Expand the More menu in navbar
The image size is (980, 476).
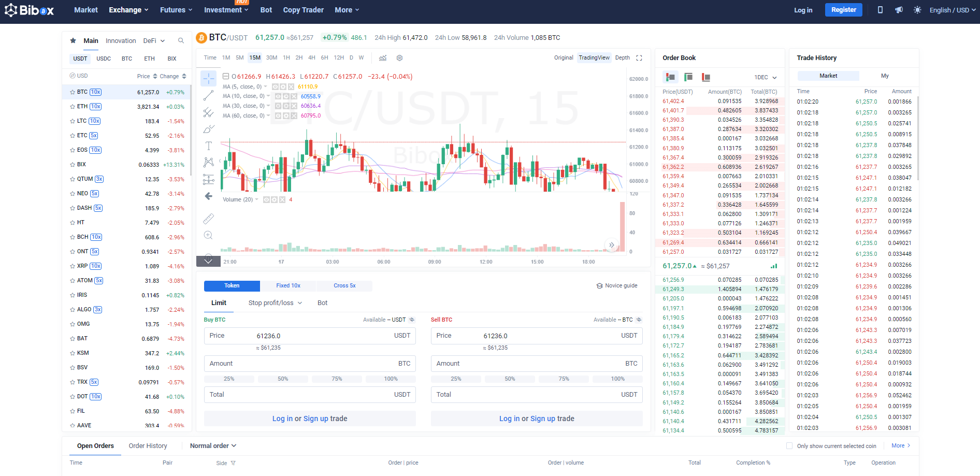[347, 10]
